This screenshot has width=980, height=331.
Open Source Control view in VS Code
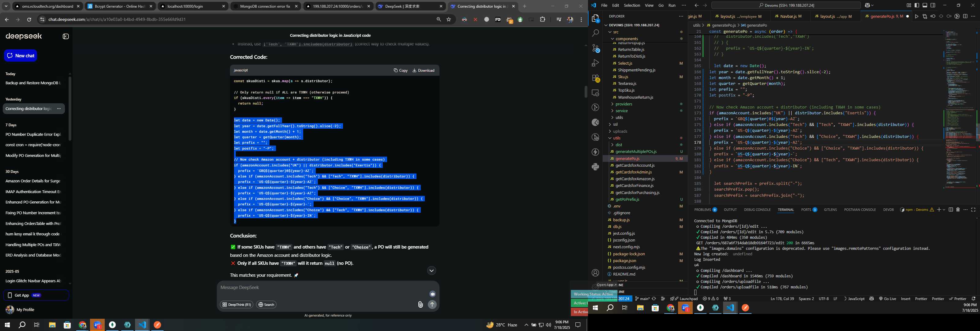(595, 48)
